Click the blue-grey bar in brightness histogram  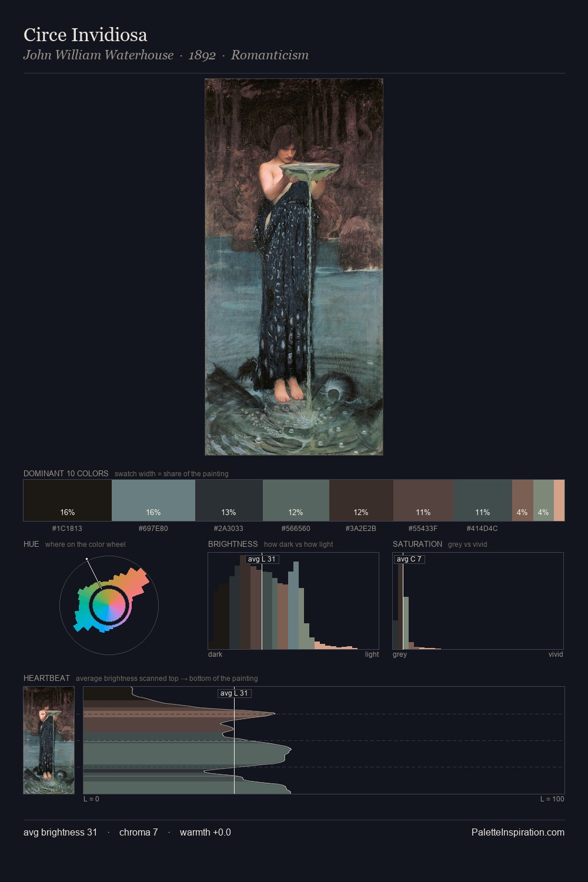tap(293, 605)
